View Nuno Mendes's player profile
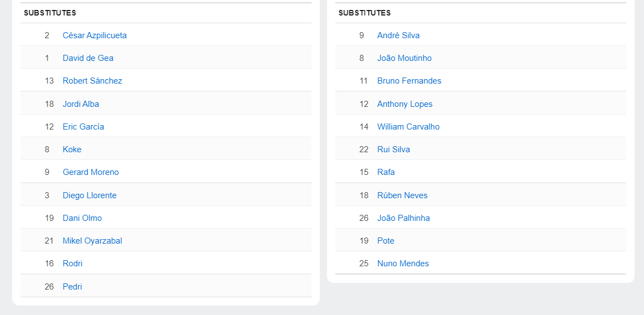The image size is (644, 315). point(403,264)
